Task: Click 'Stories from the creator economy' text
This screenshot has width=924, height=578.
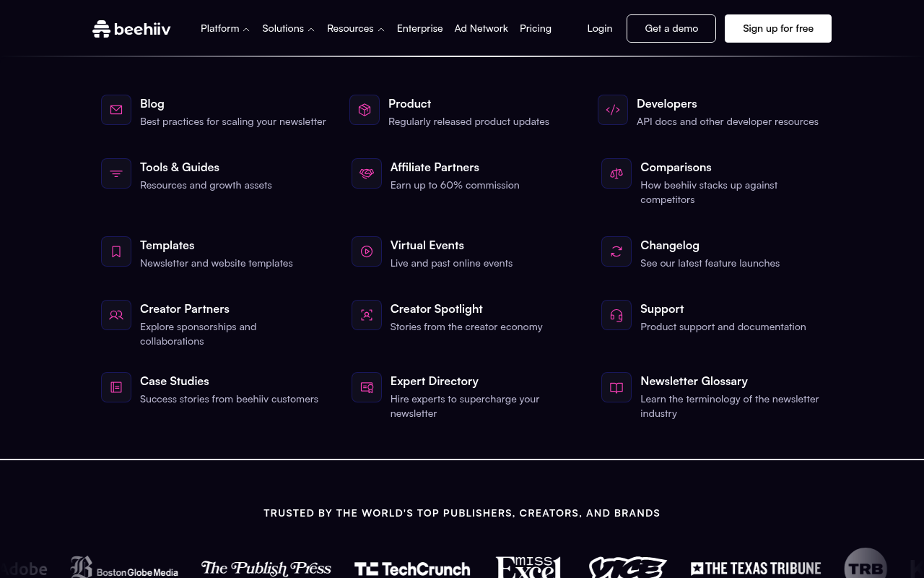Action: point(466,327)
